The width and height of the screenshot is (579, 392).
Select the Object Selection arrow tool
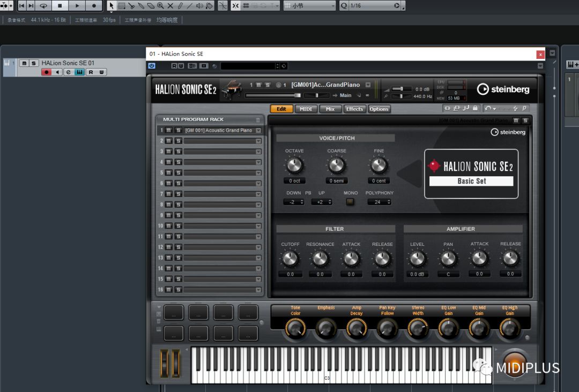point(112,5)
